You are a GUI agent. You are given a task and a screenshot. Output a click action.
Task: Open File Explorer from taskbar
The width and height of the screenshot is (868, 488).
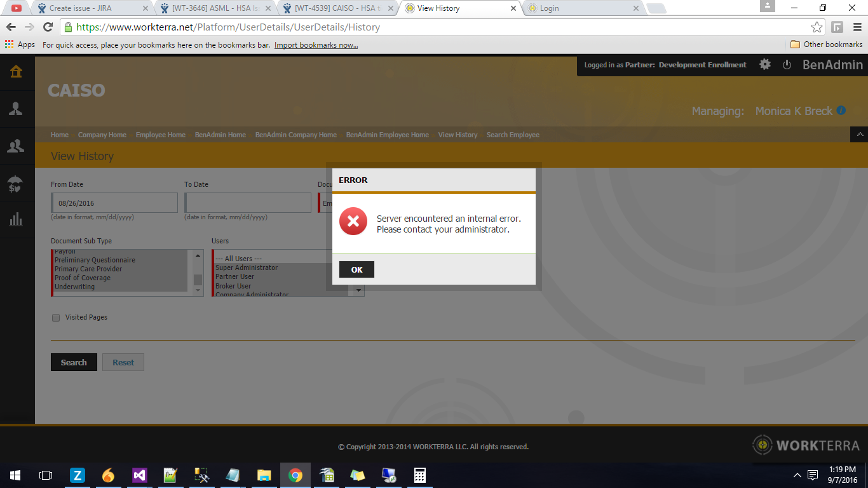[x=264, y=475]
